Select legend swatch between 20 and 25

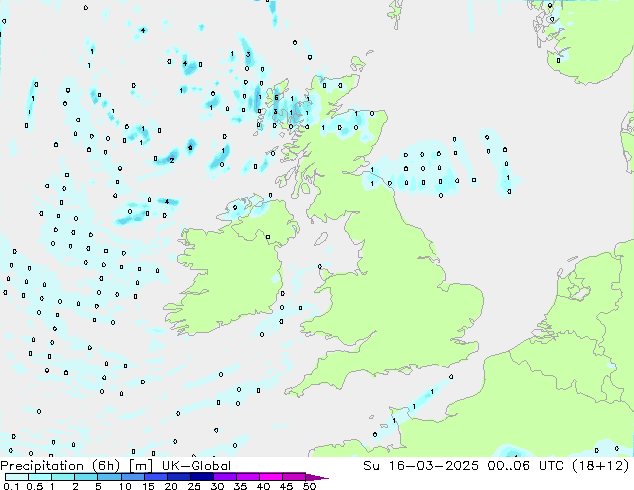click(179, 477)
